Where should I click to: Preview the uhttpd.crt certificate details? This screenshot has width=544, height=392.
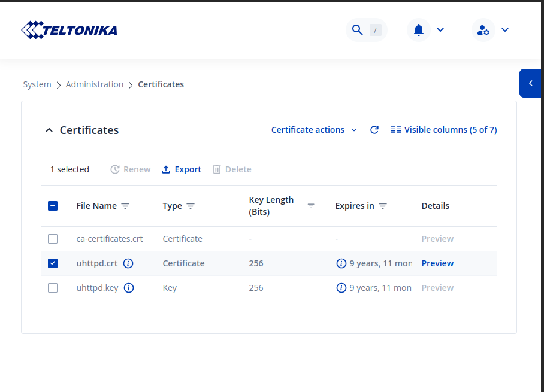point(437,263)
